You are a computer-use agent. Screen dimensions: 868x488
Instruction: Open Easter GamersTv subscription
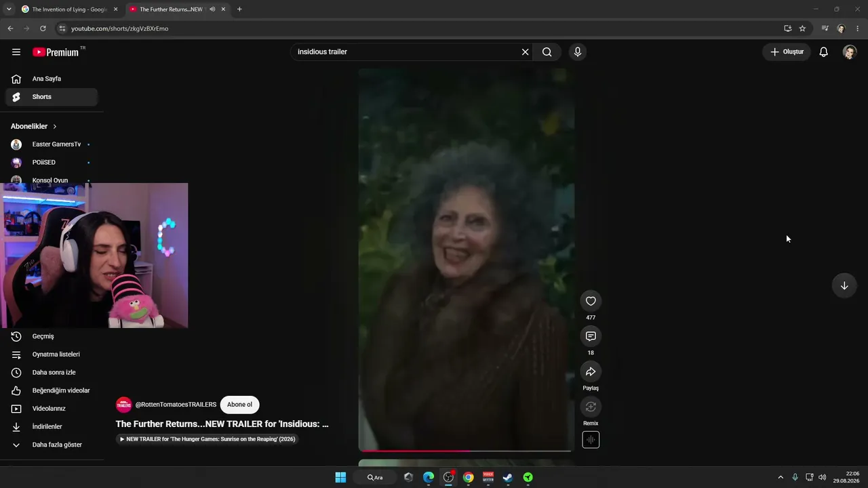pyautogui.click(x=53, y=144)
